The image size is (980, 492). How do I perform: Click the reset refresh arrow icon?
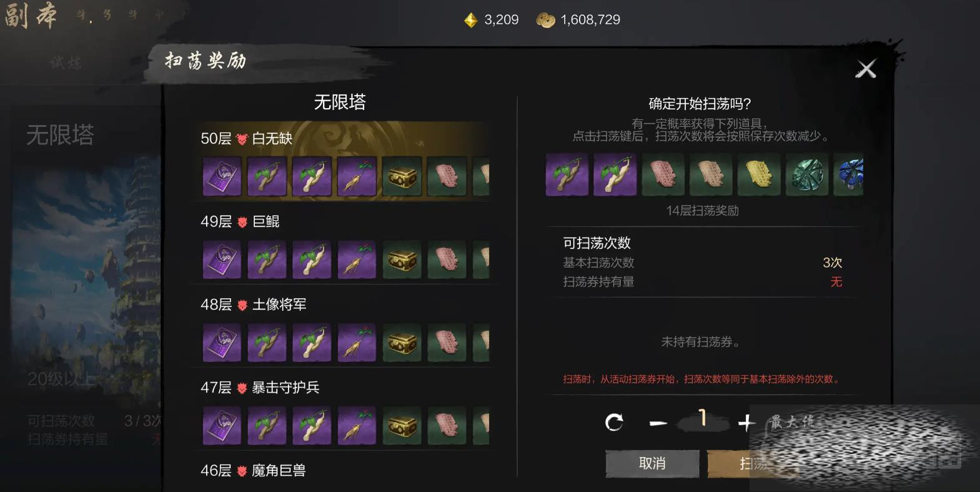pyautogui.click(x=615, y=423)
